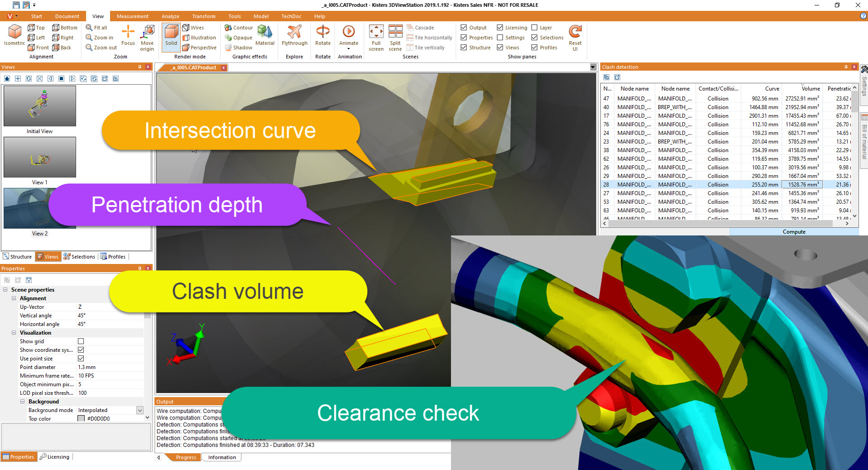868x470 pixels.
Task: Open the Material graphic effect
Action: tap(265, 35)
